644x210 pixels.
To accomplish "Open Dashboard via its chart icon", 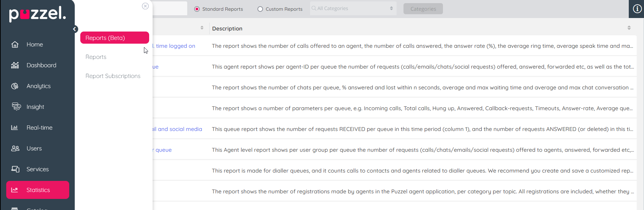I will [x=15, y=65].
